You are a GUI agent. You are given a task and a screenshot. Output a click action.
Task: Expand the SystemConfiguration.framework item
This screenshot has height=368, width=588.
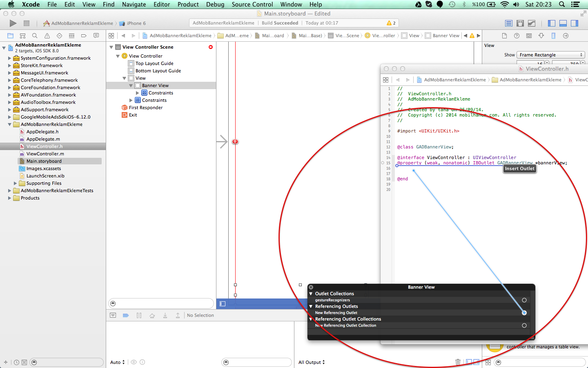[x=9, y=58]
